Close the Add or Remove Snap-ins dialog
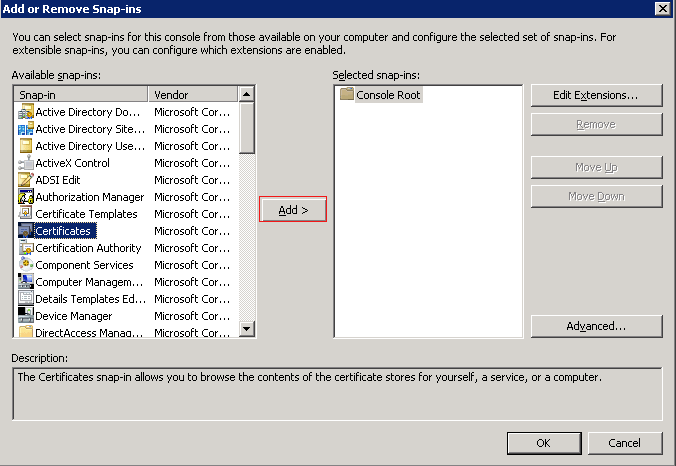 [663, 9]
